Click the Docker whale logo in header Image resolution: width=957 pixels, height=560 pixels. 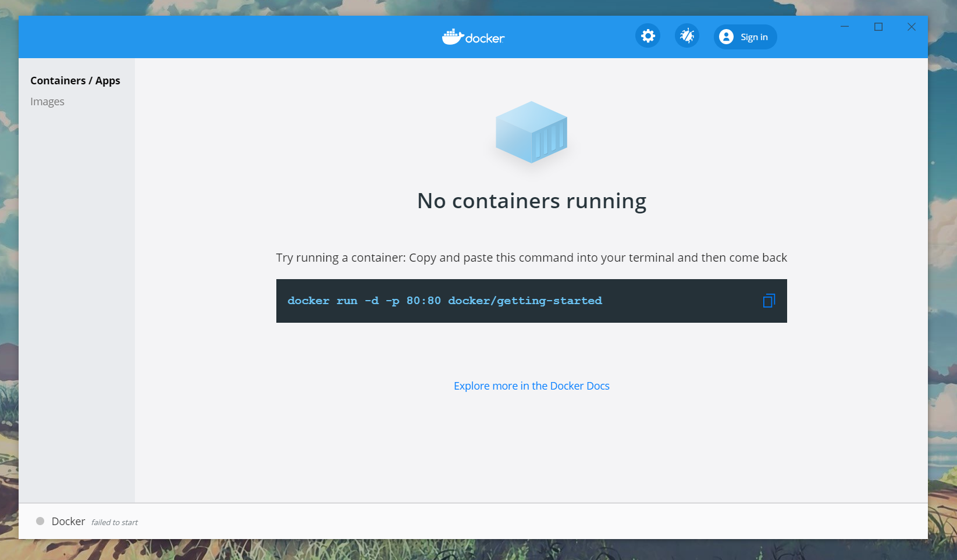[x=473, y=37]
